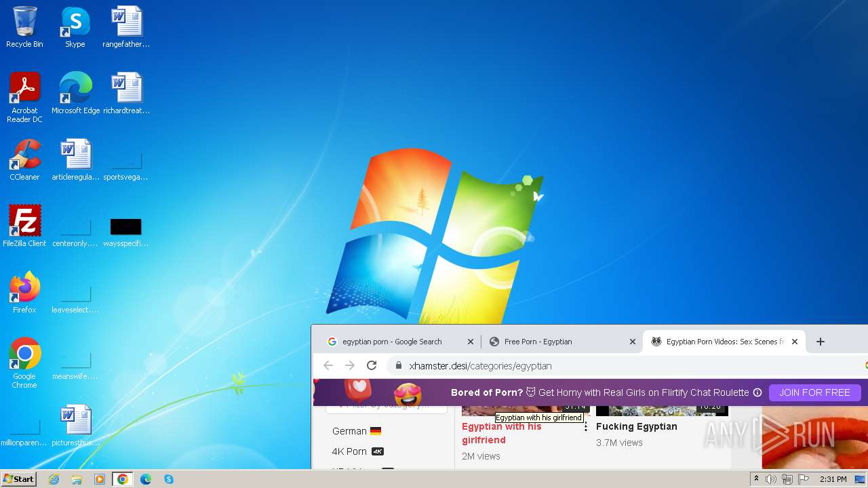Focus the category filter input field

click(387, 407)
